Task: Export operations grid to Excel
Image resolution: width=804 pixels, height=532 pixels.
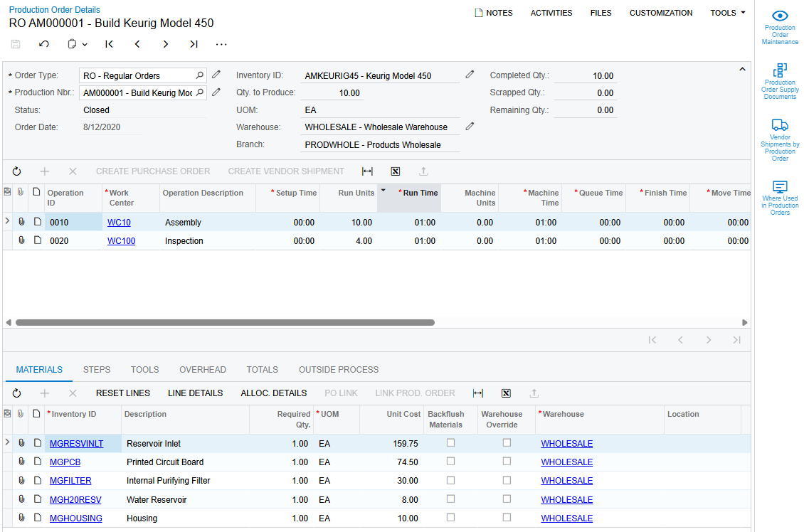Action: (x=396, y=171)
